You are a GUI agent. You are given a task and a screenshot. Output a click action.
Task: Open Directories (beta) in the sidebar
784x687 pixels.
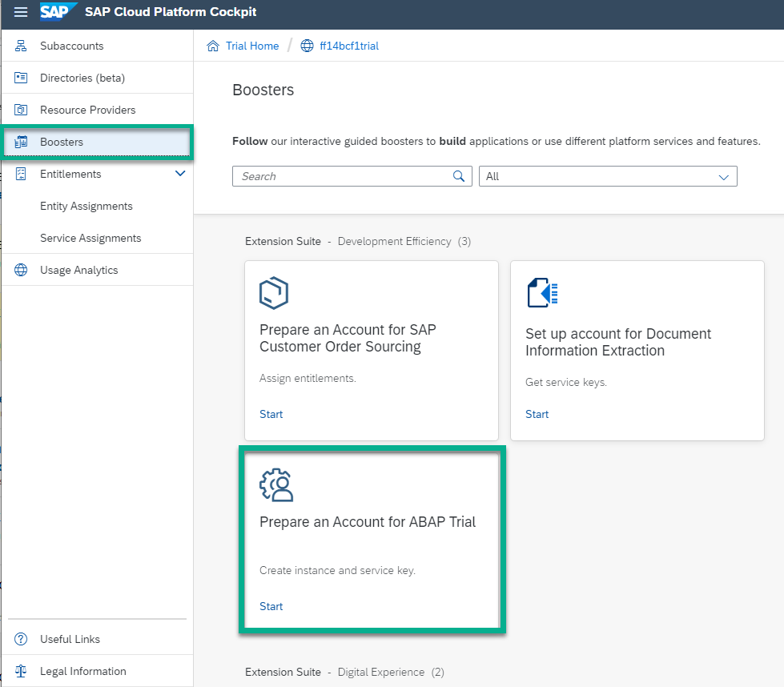[x=97, y=78]
